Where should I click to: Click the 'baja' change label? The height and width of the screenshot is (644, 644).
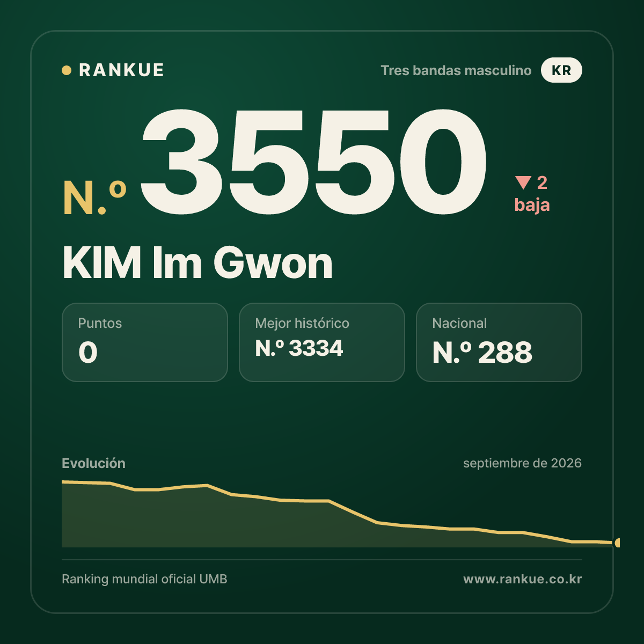pyautogui.click(x=532, y=205)
